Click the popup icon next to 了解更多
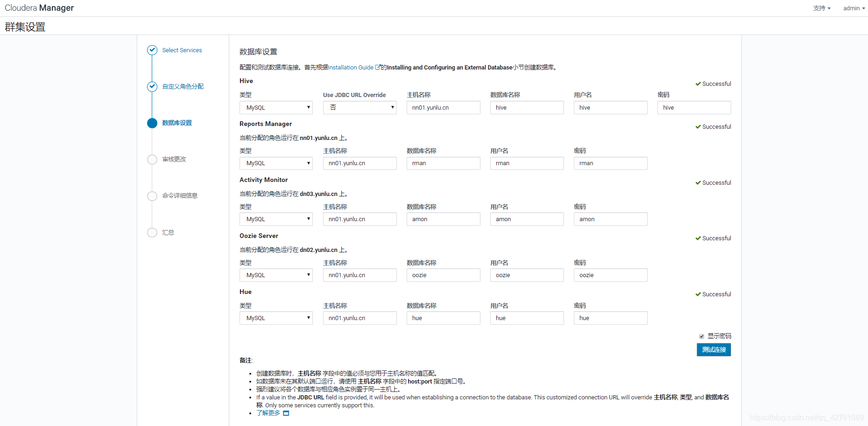This screenshot has height=426, width=868. 286,413
